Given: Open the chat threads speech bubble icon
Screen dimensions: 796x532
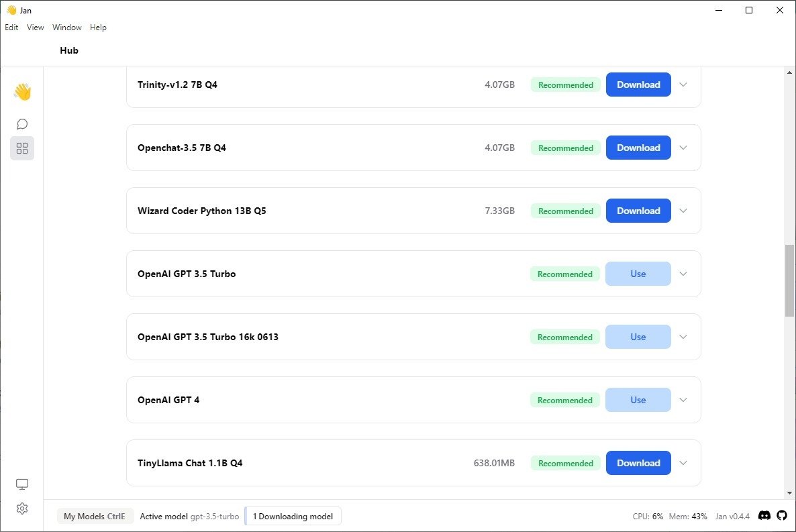Looking at the screenshot, I should tap(22, 124).
